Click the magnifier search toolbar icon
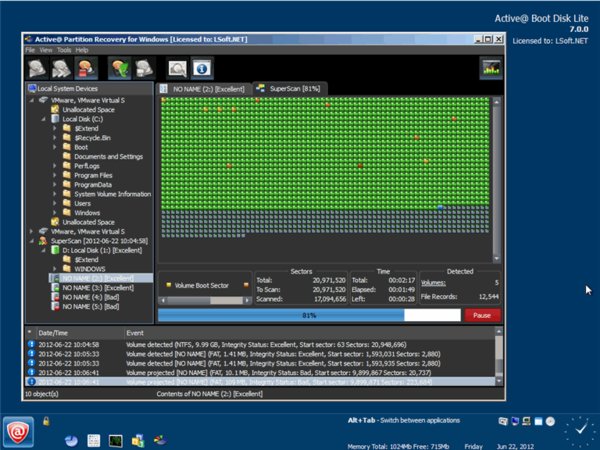Screen dimensions: 600x450 coord(176,69)
